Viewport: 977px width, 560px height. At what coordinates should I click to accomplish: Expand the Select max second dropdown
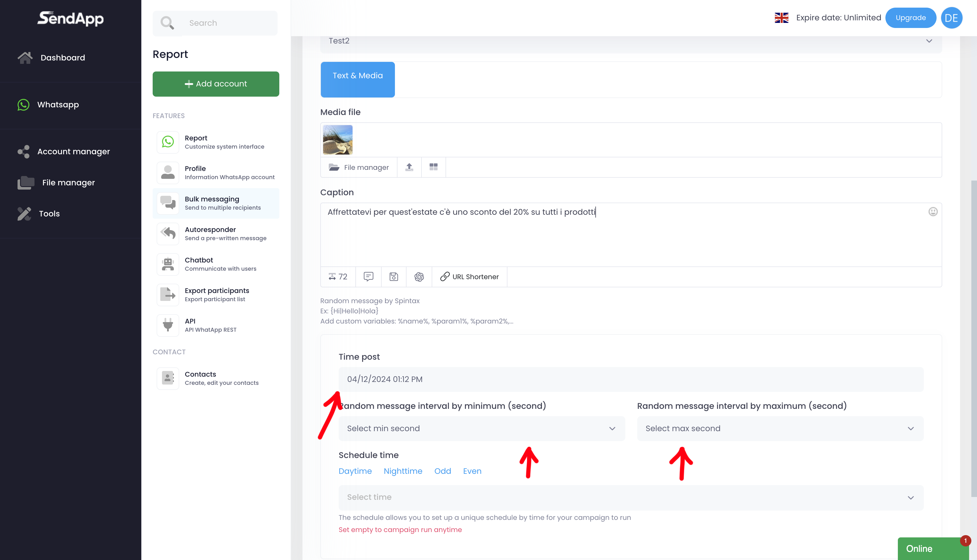pyautogui.click(x=780, y=428)
